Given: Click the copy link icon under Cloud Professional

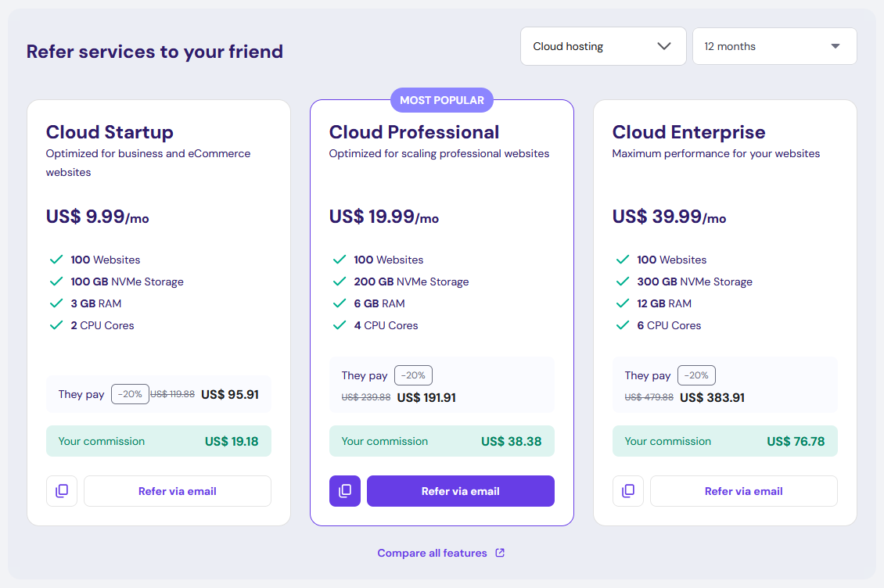Looking at the screenshot, I should pos(345,491).
